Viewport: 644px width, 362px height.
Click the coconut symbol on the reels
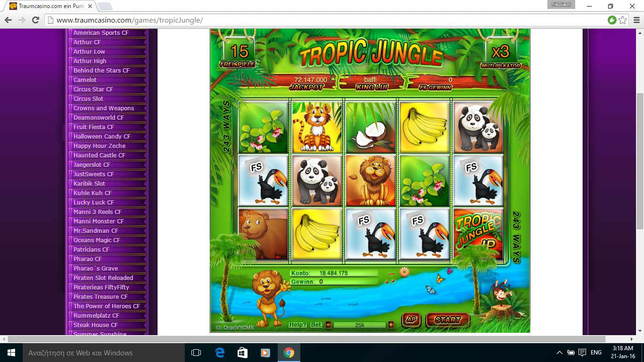pos(371,127)
